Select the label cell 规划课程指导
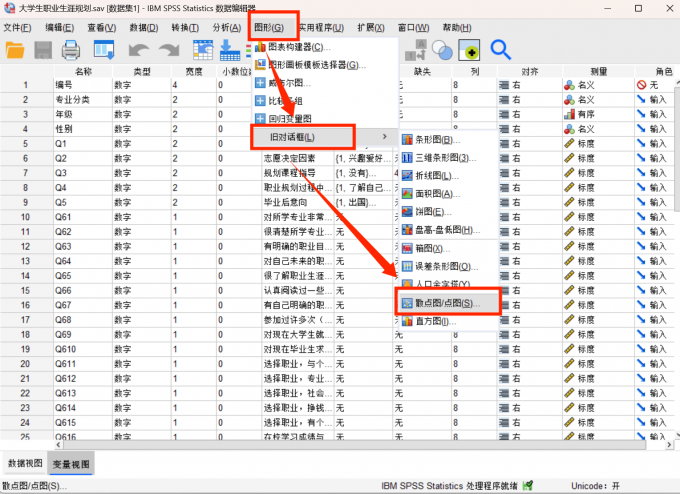680x494 pixels. (298, 173)
